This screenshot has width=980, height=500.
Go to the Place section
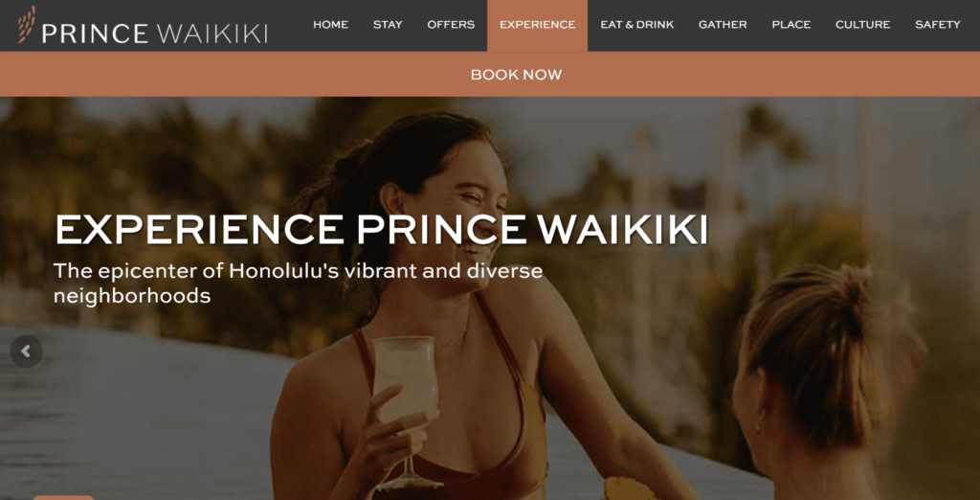[791, 25]
